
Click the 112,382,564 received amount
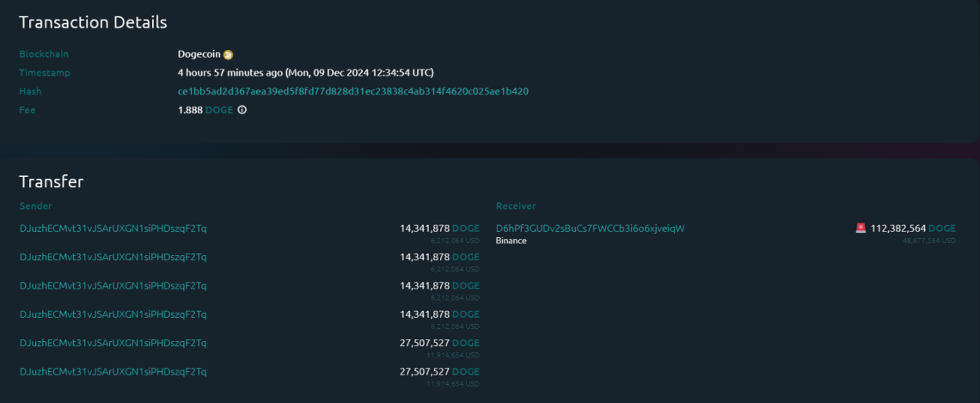[898, 229]
